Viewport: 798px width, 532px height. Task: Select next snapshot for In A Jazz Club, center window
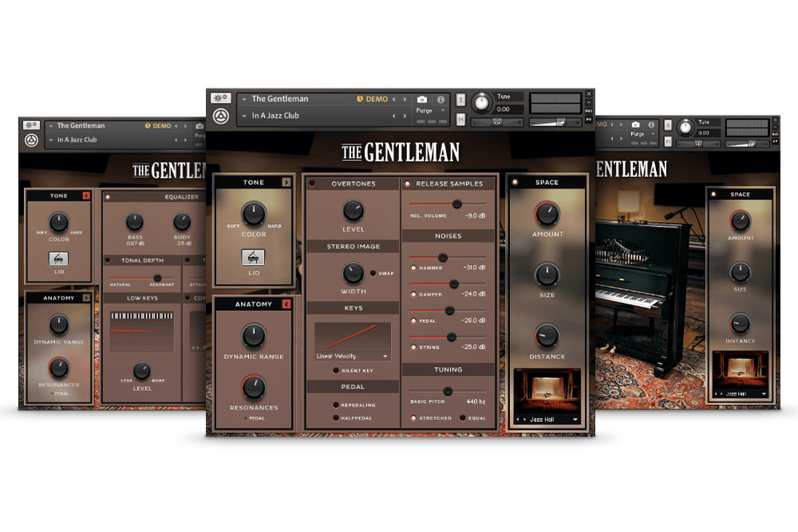coord(405,116)
